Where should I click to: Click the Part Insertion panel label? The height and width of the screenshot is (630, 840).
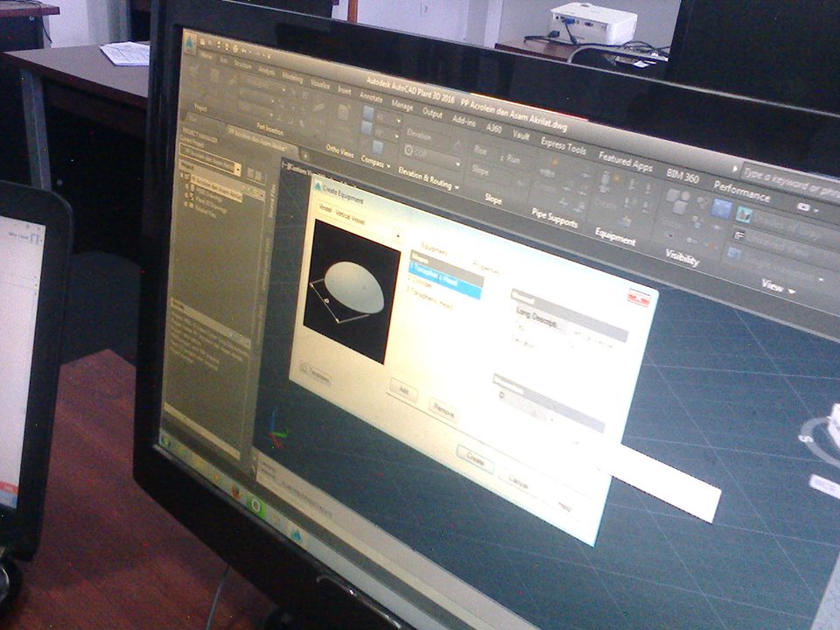point(269,129)
